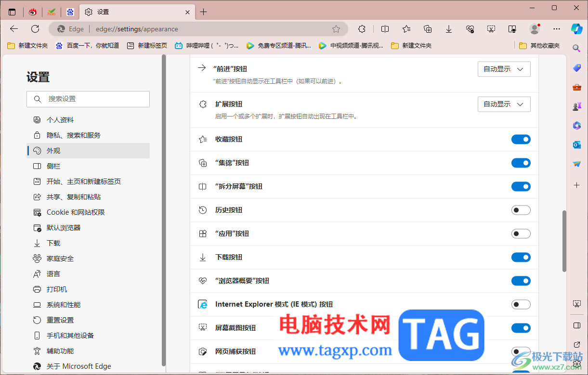Screen dimensions: 588x375
Task: Select the 设置 tab
Action: click(x=137, y=12)
